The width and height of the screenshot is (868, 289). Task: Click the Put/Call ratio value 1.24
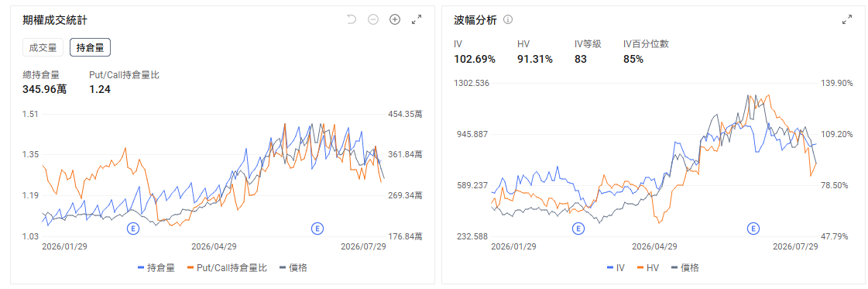(100, 88)
